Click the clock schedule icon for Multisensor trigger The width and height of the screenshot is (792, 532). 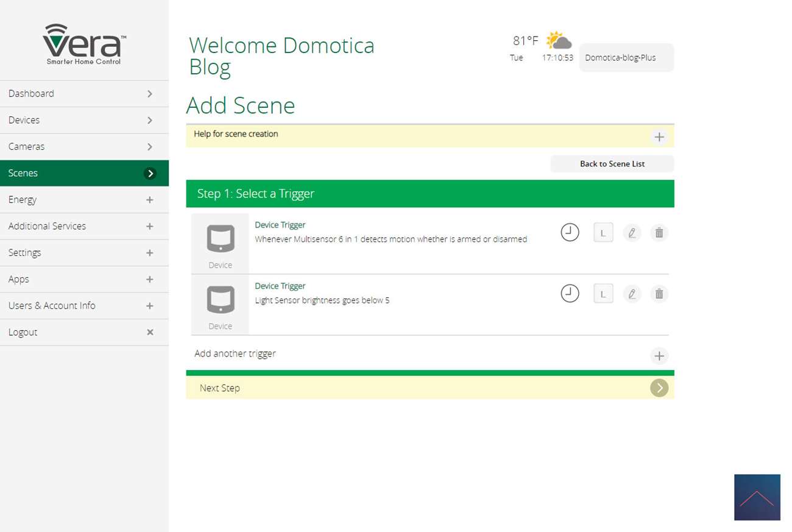pos(570,233)
